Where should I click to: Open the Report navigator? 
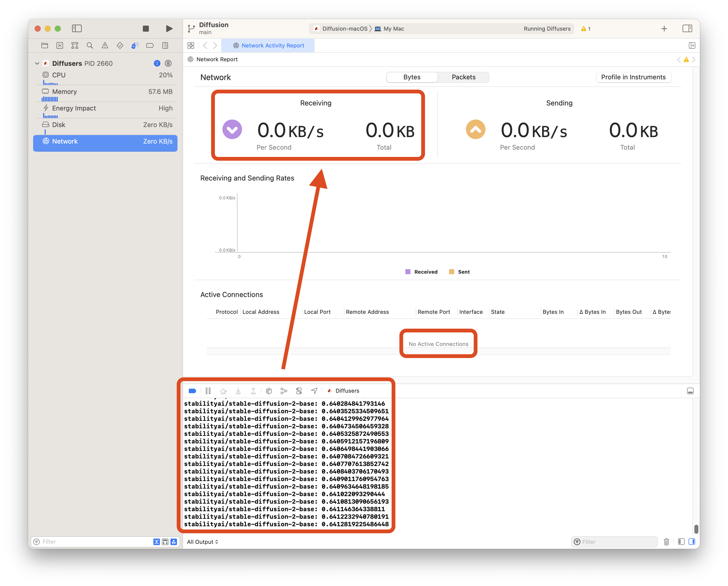[x=165, y=45]
